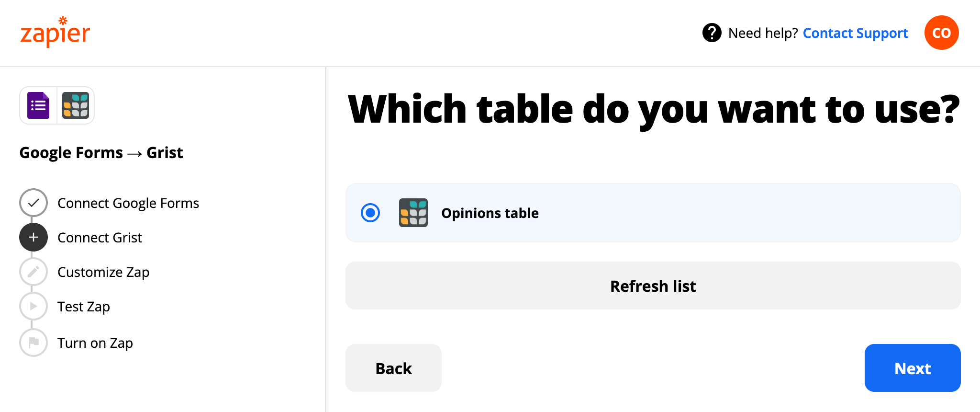Open Contact Support
The height and width of the screenshot is (412, 980).
tap(855, 33)
